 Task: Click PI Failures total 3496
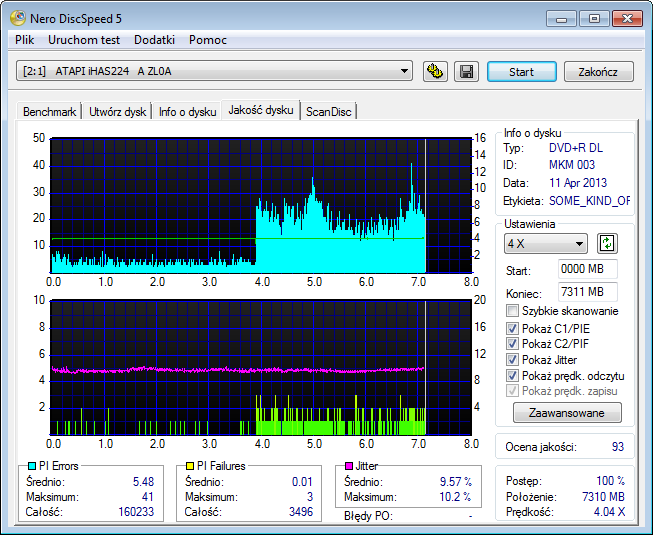pyautogui.click(x=301, y=511)
